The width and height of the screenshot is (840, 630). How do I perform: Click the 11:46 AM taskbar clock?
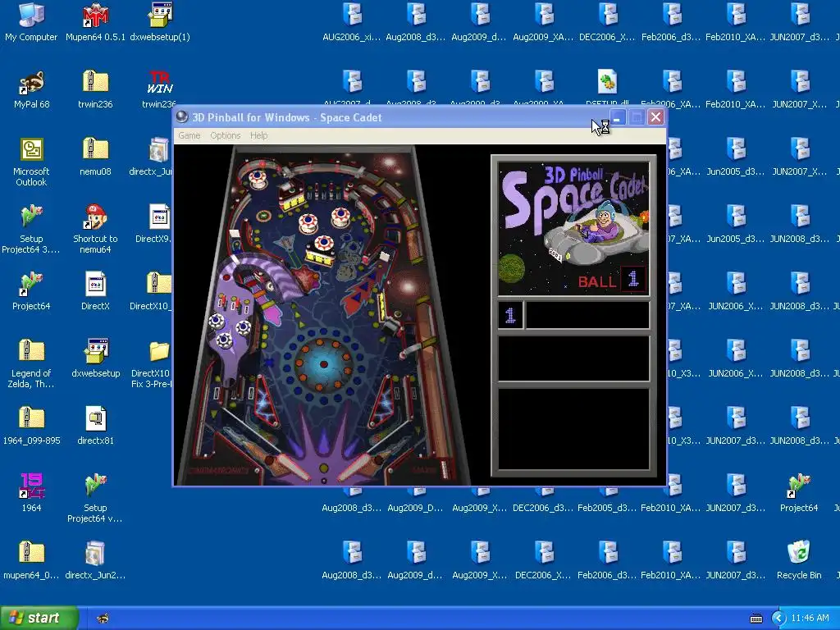[810, 619]
